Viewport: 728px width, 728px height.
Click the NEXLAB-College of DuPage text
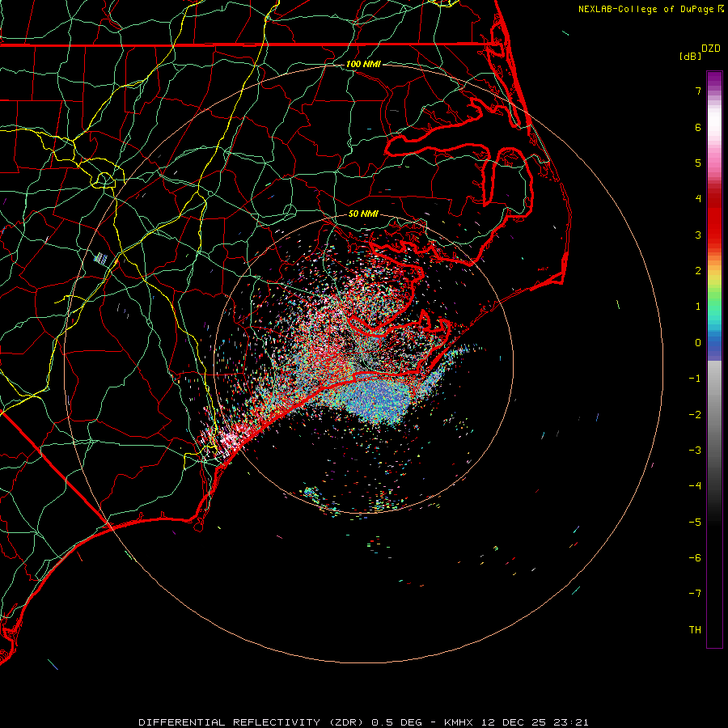coord(646,9)
